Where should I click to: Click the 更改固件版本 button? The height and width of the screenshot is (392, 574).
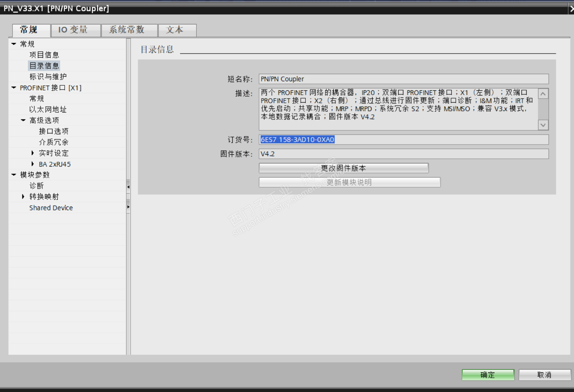[x=344, y=168]
